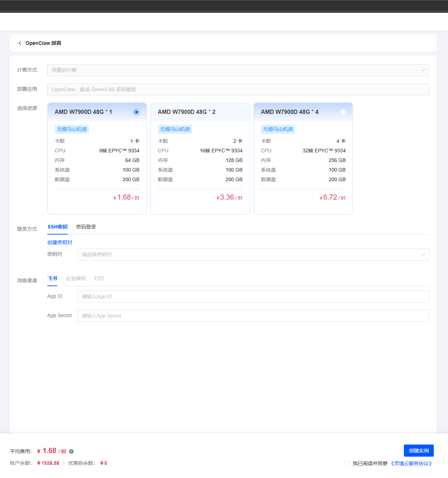
Task: Select the AMD W7900D 48G * 2 radio button
Action: coord(240,112)
